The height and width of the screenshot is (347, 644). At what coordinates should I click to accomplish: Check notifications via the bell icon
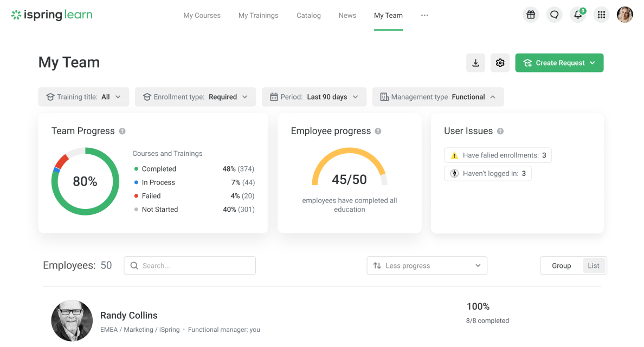(x=577, y=15)
